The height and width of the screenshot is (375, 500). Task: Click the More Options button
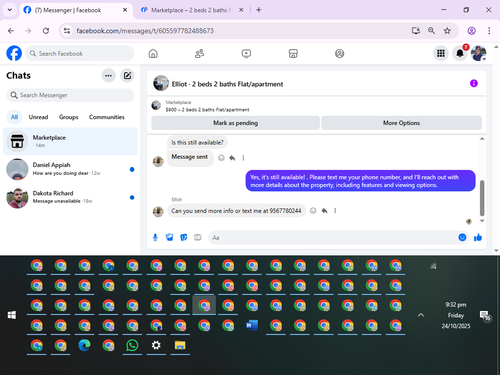(x=401, y=123)
